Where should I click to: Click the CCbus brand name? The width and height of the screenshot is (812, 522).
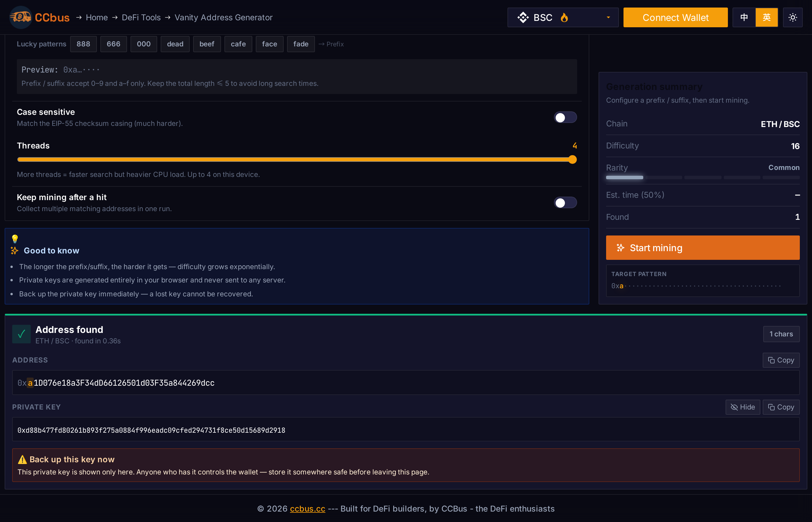coord(52,17)
